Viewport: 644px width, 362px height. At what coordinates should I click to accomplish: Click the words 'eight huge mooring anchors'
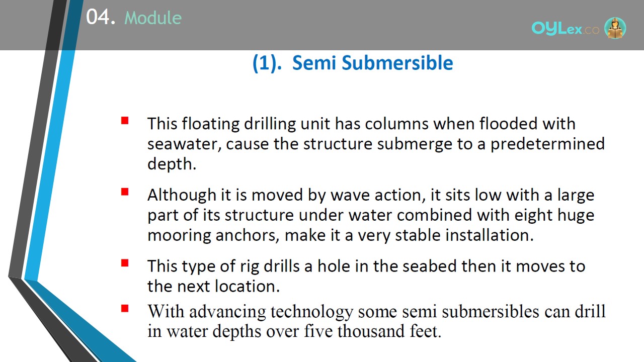(x=371, y=225)
